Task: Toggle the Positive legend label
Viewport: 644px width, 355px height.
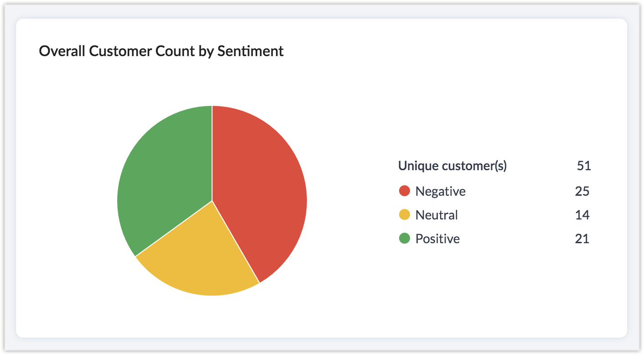Action: [x=437, y=239]
